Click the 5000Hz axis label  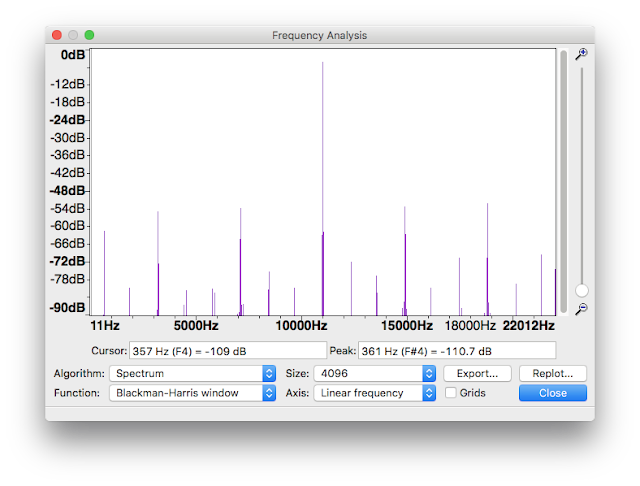[x=196, y=326]
